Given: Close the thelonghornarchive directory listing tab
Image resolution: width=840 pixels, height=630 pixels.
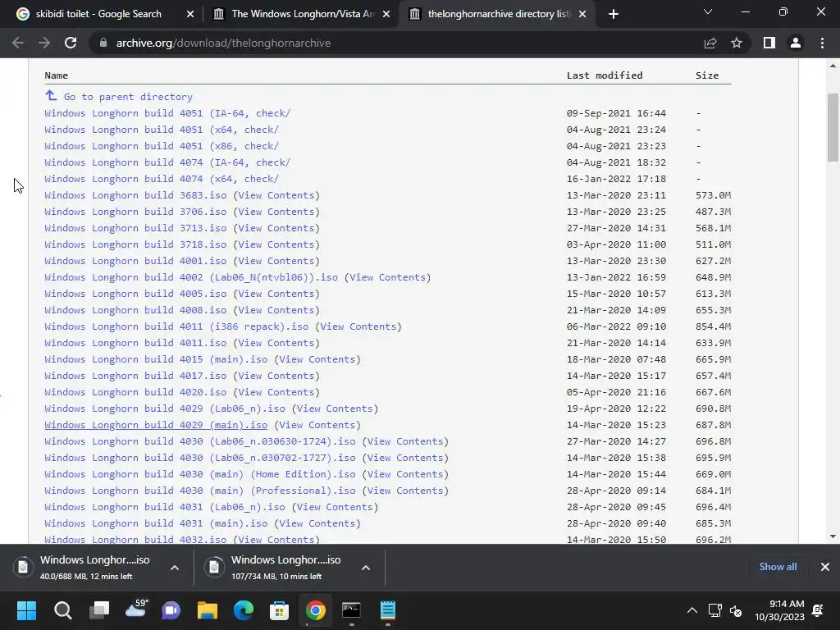Looking at the screenshot, I should [x=583, y=14].
